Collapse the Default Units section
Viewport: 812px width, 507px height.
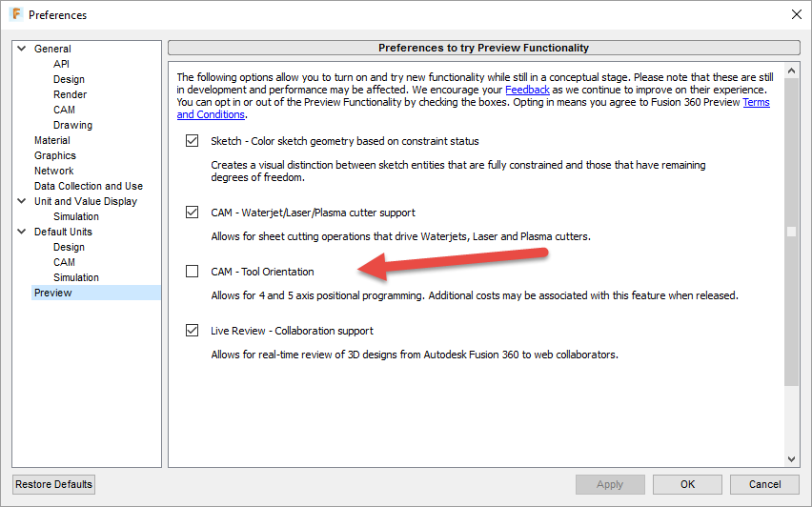tap(21, 232)
